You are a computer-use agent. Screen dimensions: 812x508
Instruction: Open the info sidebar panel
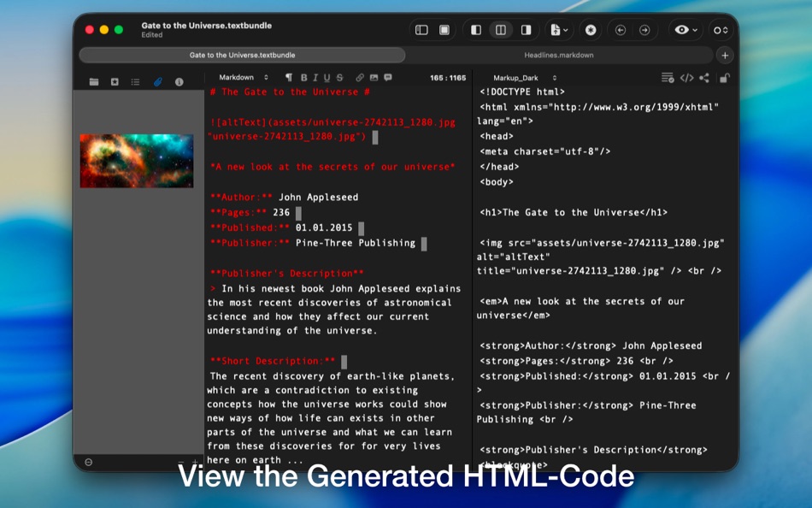click(x=179, y=82)
